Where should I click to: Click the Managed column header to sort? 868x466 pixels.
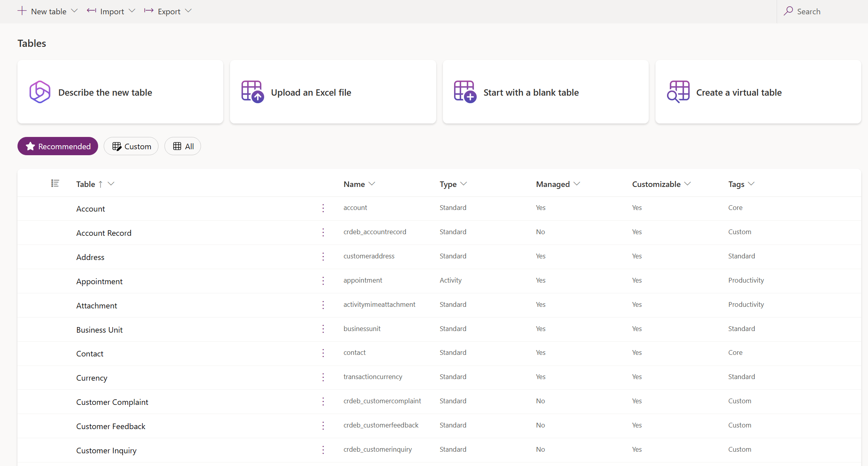(x=552, y=184)
